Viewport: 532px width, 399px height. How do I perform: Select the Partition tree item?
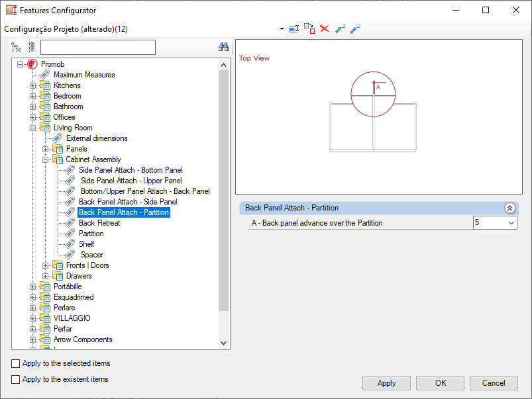[91, 233]
